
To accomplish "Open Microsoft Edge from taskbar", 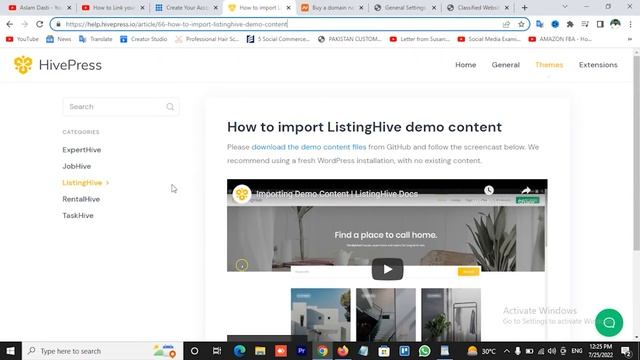I will click(x=240, y=351).
